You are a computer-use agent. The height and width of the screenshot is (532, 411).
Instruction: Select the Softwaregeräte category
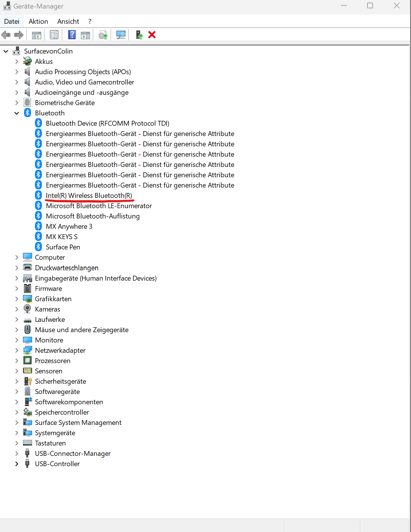coord(57,392)
